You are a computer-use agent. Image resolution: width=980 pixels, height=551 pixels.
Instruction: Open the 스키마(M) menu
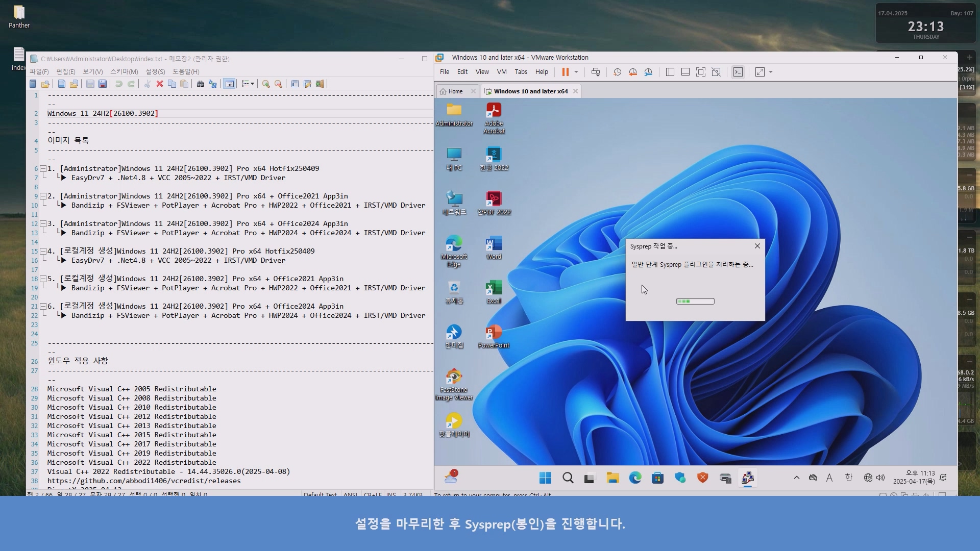[x=124, y=71]
